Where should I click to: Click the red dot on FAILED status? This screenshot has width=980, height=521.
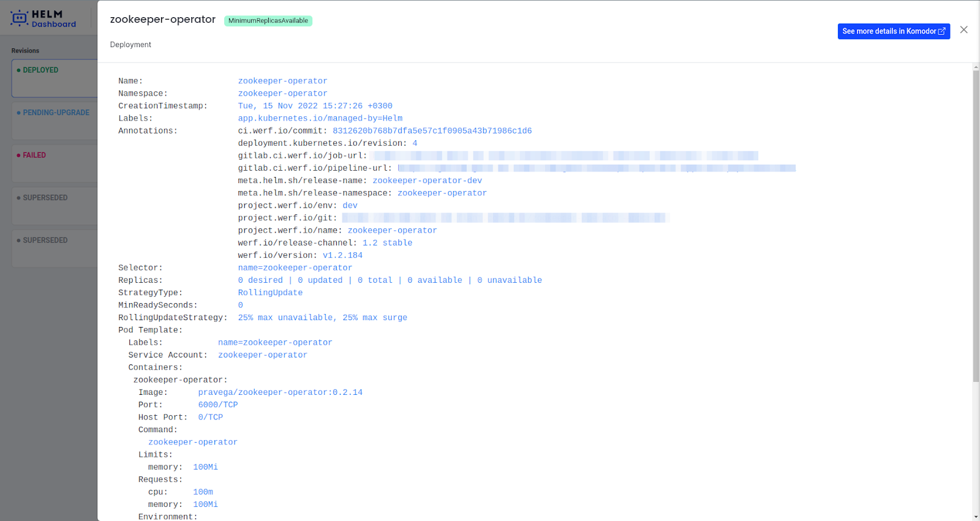pyautogui.click(x=18, y=156)
